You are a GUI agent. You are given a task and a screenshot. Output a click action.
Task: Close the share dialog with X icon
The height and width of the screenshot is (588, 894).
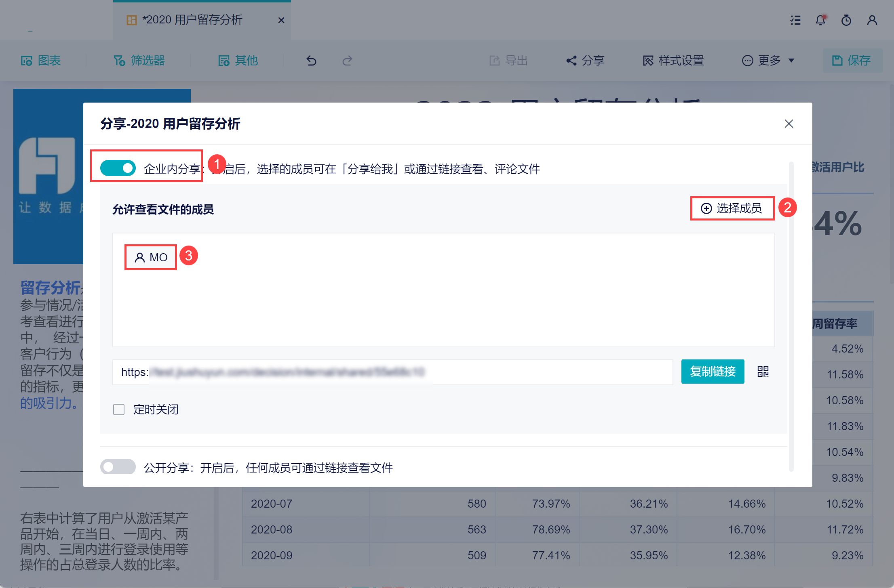point(789,124)
